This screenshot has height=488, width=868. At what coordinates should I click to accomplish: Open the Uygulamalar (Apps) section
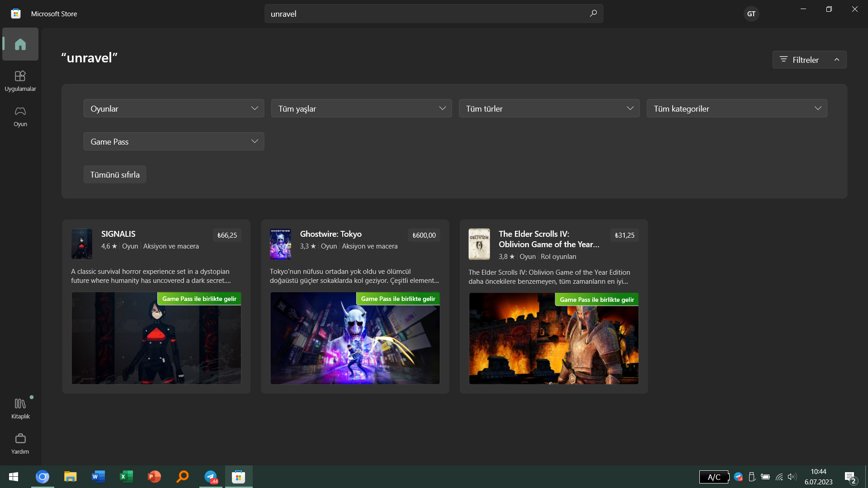click(x=20, y=81)
